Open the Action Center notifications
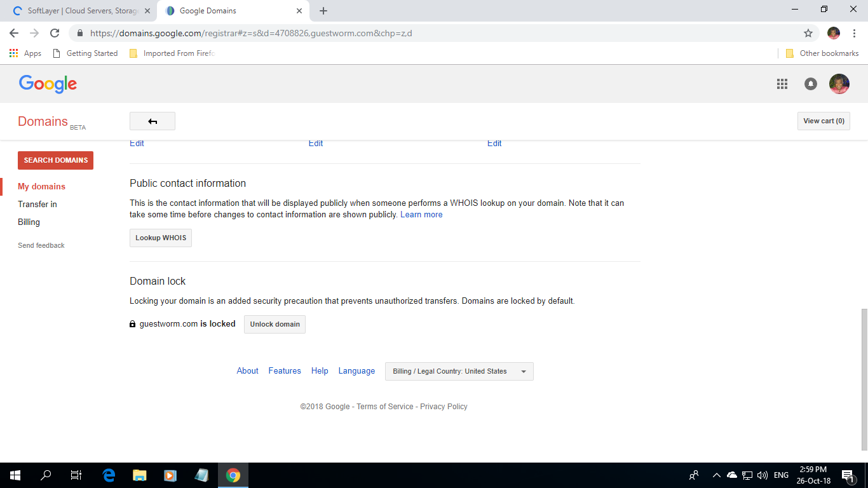Viewport: 868px width, 488px height. [x=848, y=475]
